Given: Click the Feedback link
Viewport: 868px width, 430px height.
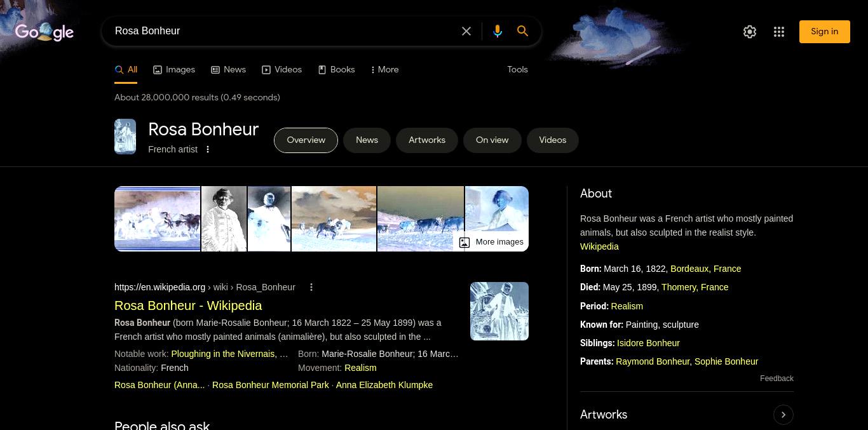Looking at the screenshot, I should coord(776,379).
